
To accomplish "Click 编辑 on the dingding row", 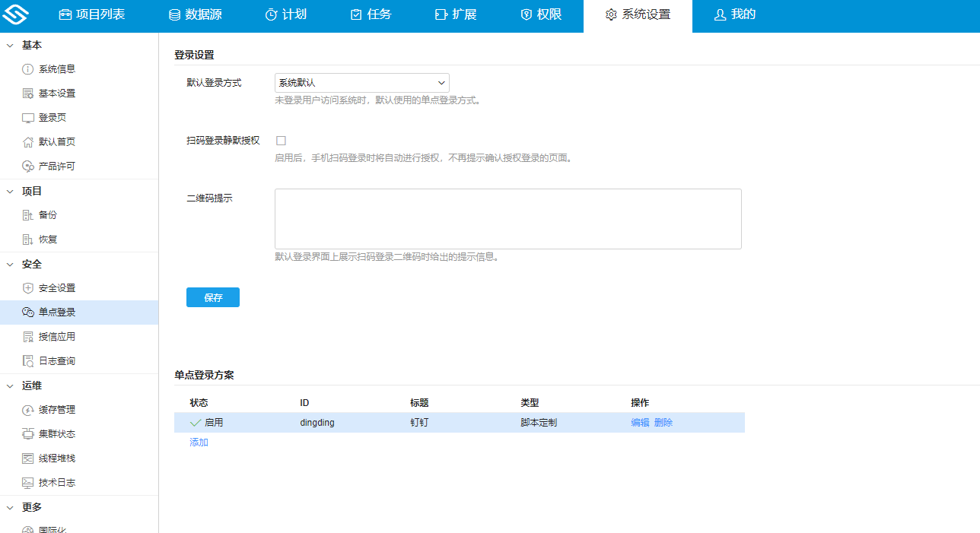I will 640,422.
